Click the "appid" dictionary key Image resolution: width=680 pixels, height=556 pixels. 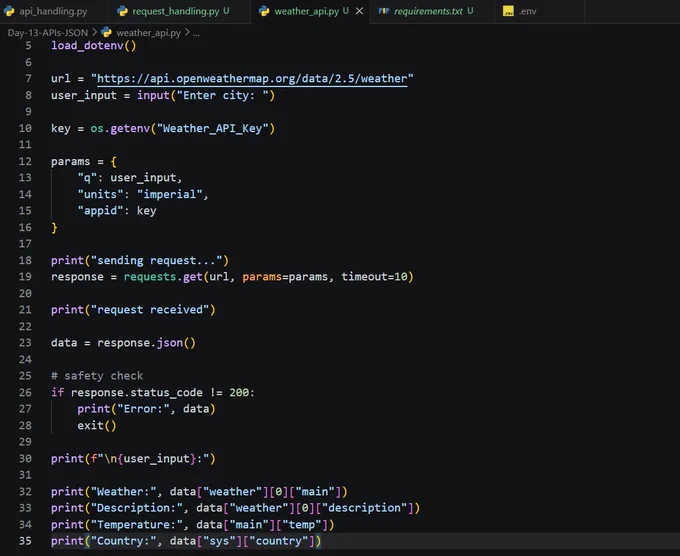100,211
